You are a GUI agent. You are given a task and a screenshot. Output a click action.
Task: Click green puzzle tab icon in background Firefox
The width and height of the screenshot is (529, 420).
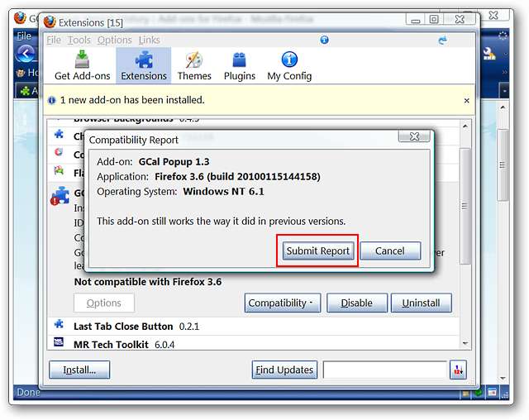coord(25,91)
